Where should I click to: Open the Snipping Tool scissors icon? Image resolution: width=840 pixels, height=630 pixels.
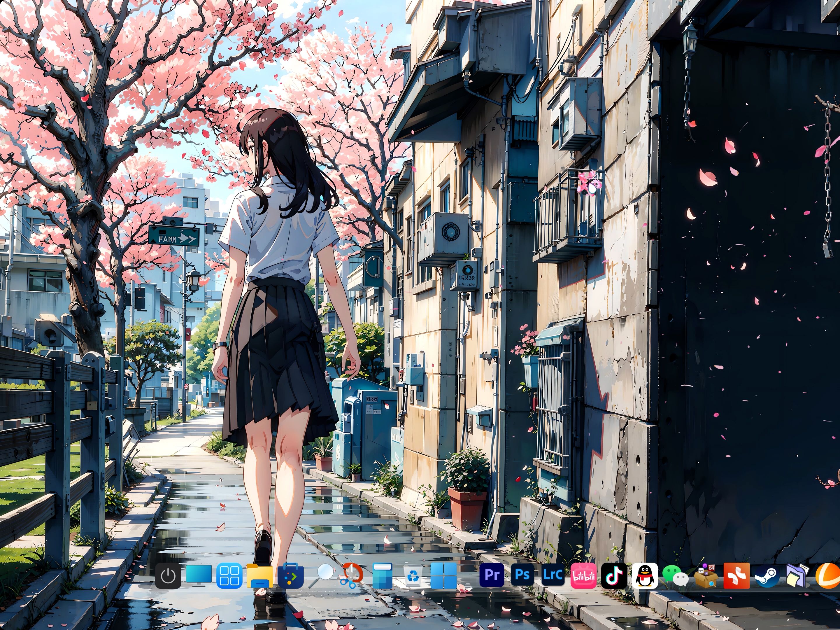point(352,576)
